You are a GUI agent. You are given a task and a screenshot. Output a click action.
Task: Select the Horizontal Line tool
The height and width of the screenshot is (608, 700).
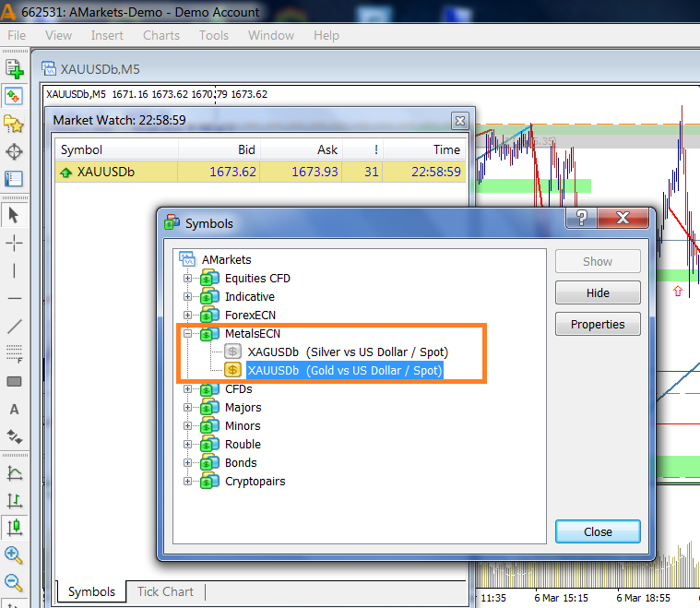[x=14, y=298]
